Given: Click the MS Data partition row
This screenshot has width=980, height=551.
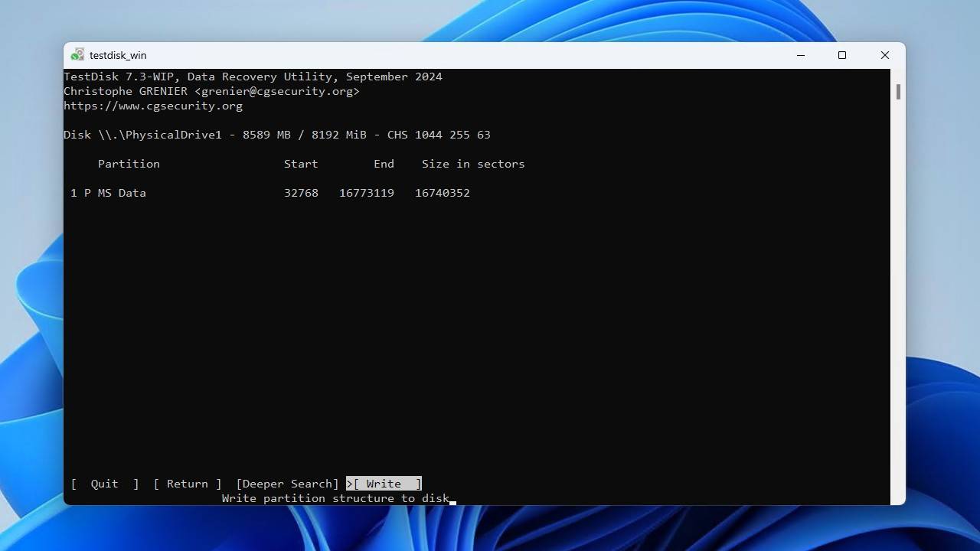Looking at the screenshot, I should point(270,193).
